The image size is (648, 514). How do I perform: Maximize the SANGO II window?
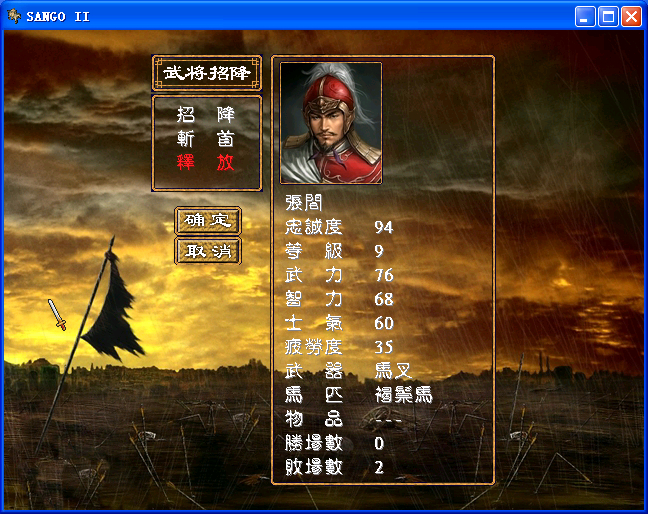[x=608, y=17]
